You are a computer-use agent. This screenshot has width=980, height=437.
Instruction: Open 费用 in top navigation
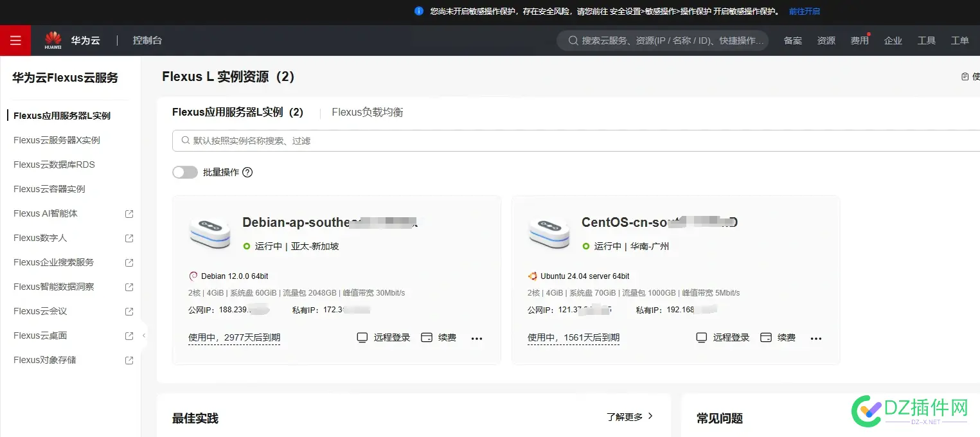tap(860, 40)
